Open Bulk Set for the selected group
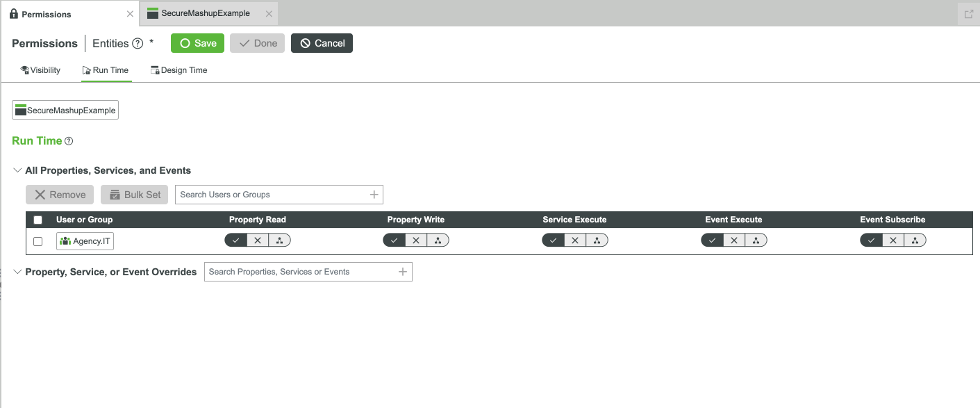The width and height of the screenshot is (980, 408). 134,194
